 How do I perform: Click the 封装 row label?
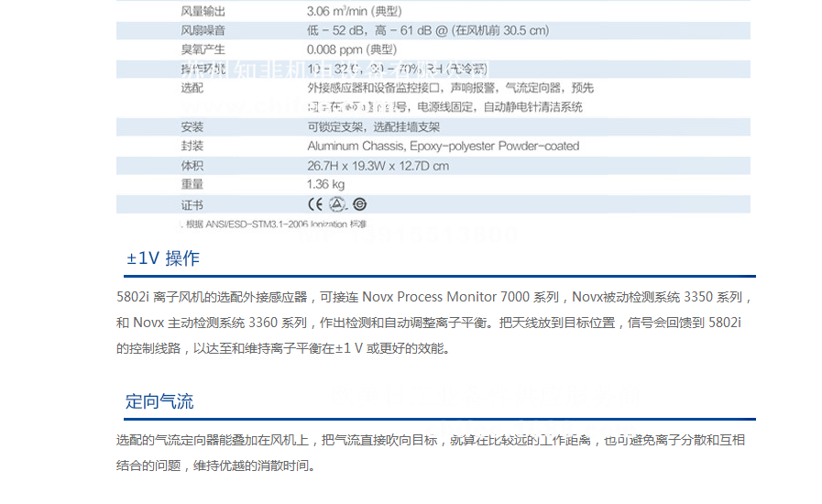192,146
